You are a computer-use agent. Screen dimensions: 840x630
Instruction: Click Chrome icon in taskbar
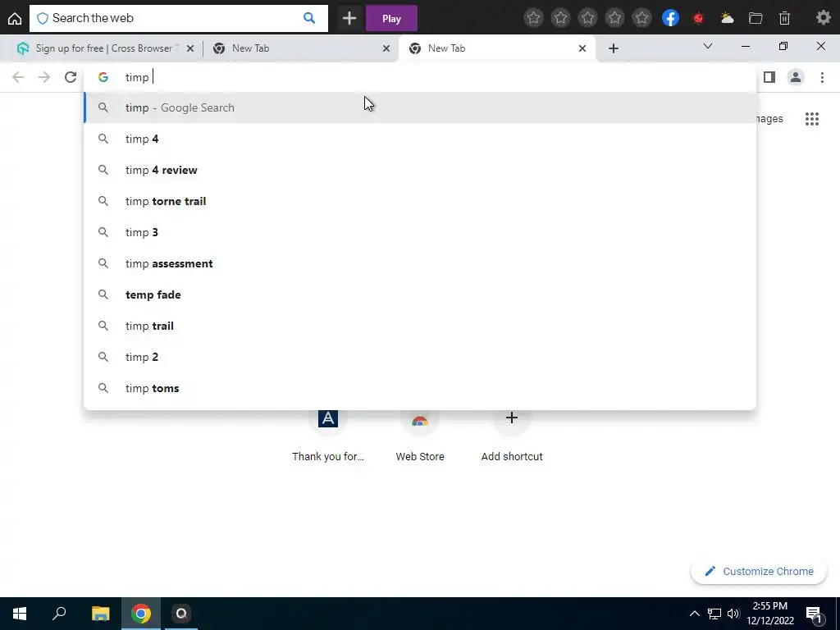[x=141, y=614]
